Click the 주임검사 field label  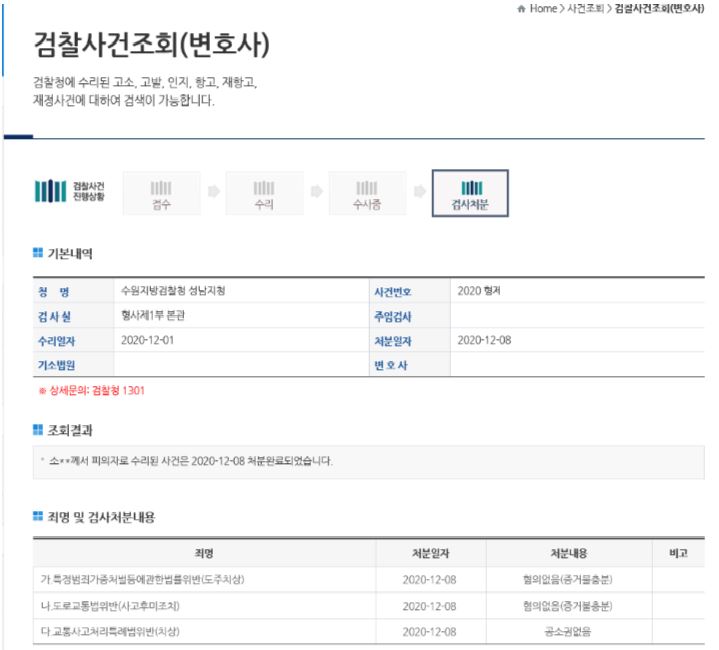[x=393, y=316]
